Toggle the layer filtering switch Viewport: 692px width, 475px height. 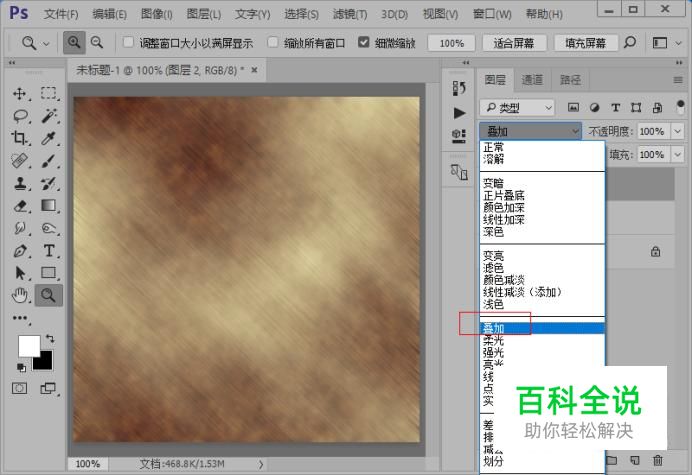680,106
